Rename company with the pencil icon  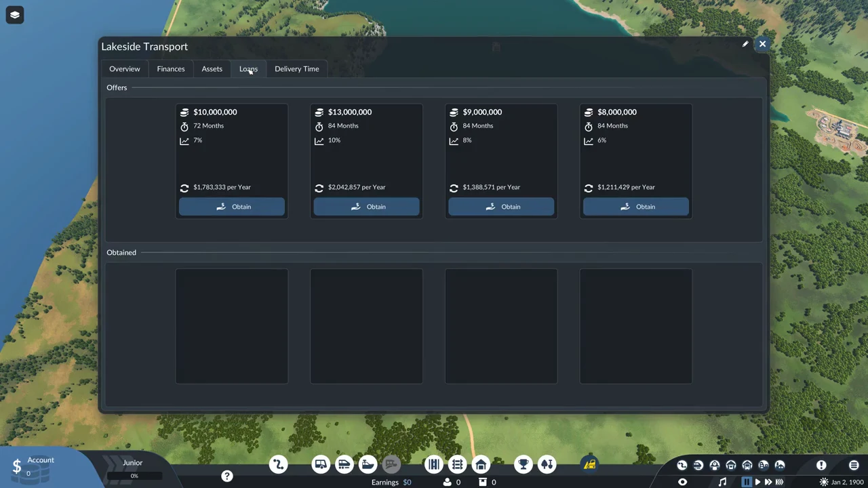745,44
